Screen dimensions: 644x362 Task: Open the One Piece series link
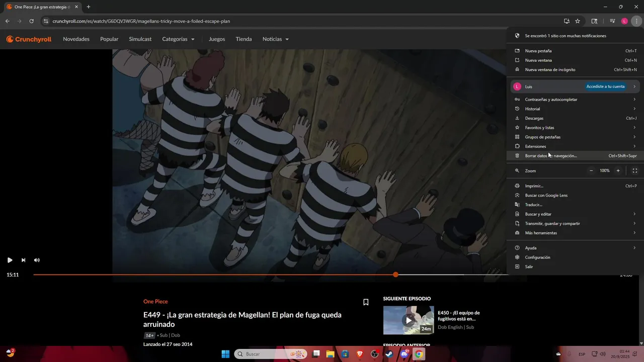click(x=155, y=302)
